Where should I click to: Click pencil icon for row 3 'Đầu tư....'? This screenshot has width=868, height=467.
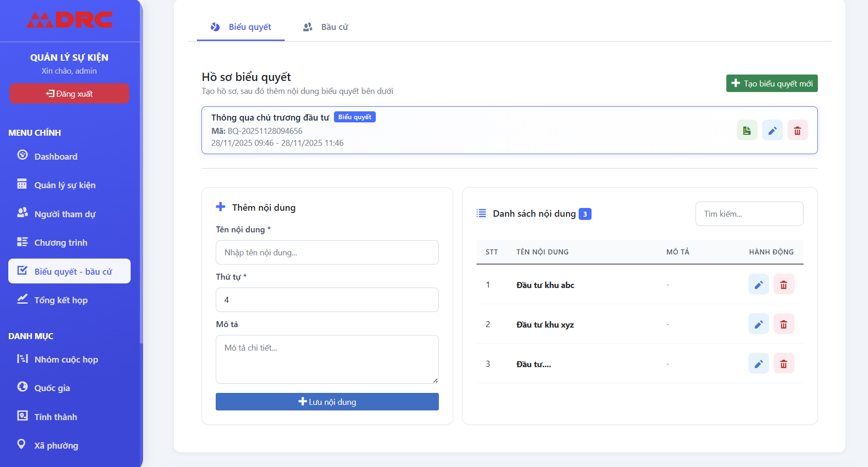[x=759, y=364]
